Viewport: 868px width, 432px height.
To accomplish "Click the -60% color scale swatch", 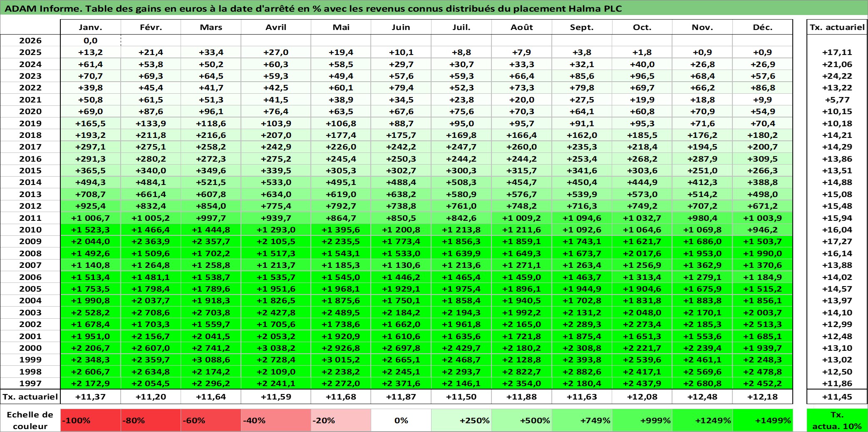I will pyautogui.click(x=211, y=420).
